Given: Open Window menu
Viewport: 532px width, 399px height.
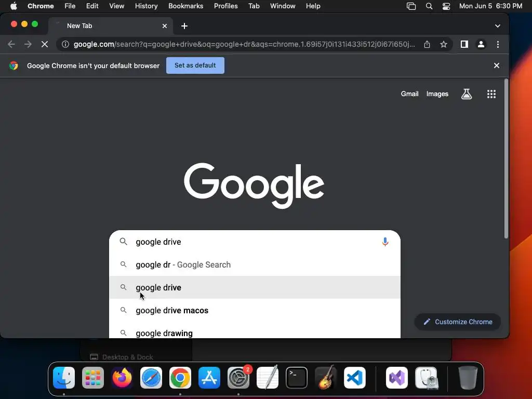Looking at the screenshot, I should click(x=283, y=6).
